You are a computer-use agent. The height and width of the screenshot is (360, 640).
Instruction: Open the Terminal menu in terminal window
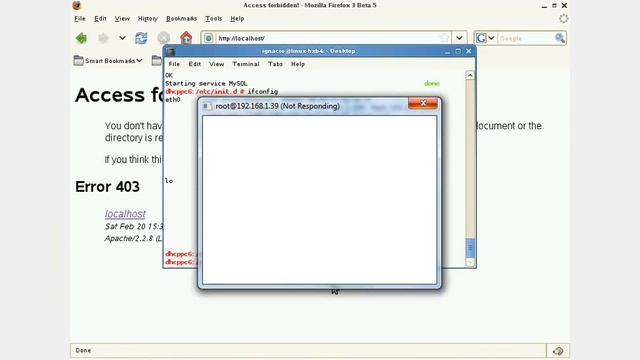click(x=246, y=64)
